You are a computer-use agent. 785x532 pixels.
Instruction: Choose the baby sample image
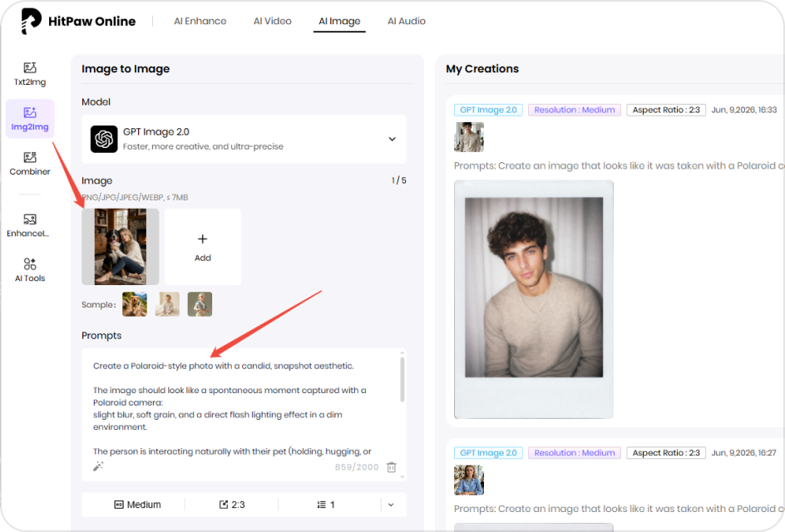pos(167,304)
